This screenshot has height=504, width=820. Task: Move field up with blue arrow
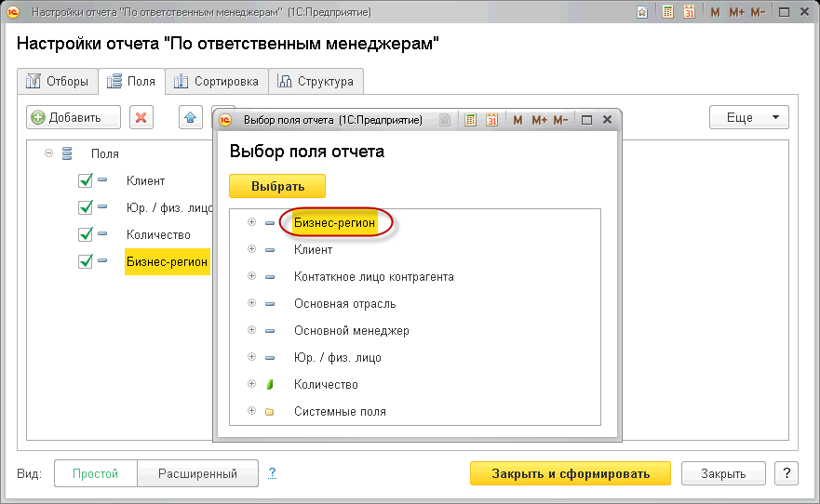pyautogui.click(x=191, y=117)
